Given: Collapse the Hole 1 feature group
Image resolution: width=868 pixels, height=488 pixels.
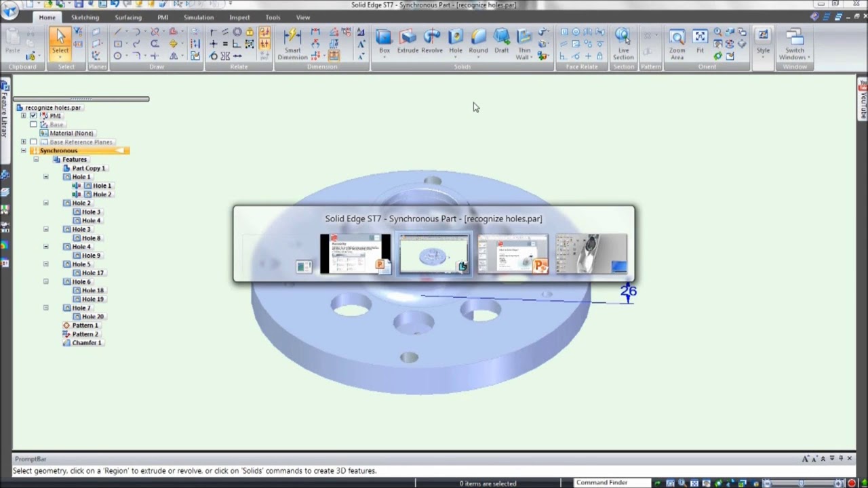Looking at the screenshot, I should click(46, 177).
